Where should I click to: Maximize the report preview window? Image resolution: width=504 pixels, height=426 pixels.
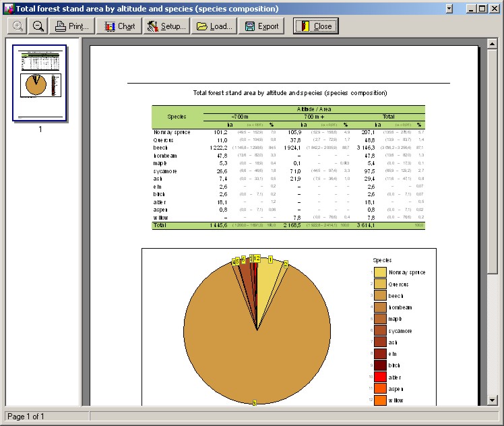[x=482, y=9]
